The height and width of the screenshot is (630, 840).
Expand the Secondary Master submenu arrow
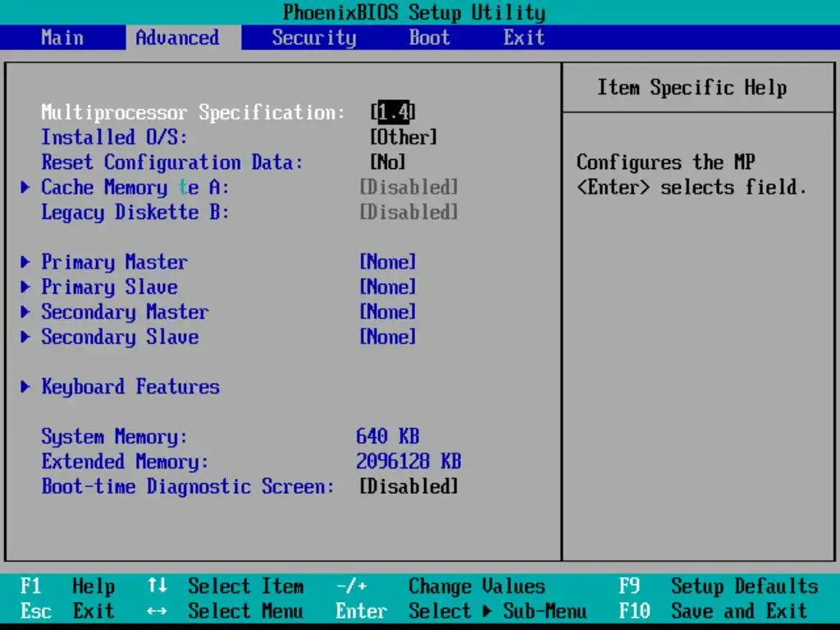pos(25,312)
